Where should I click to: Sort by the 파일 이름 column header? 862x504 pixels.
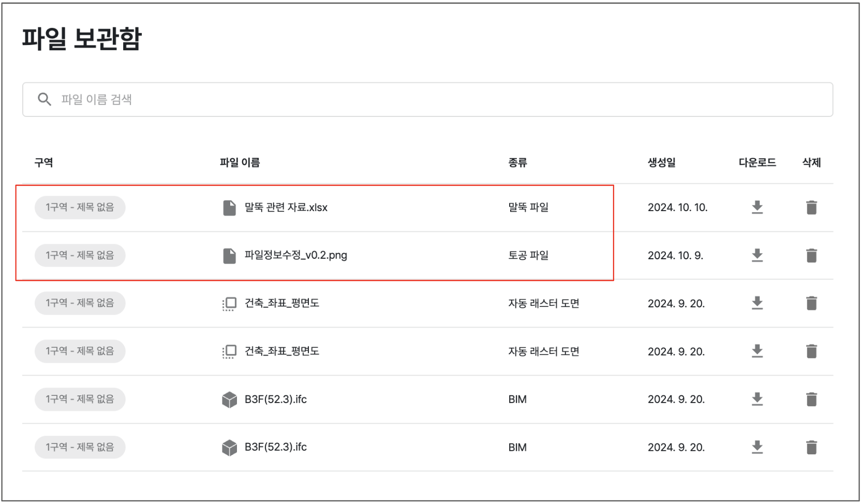(x=240, y=162)
